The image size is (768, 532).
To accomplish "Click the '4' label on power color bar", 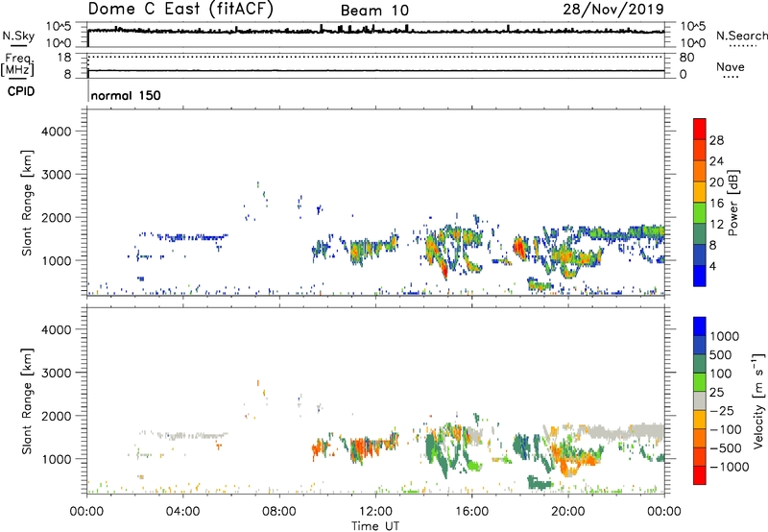I will [713, 266].
